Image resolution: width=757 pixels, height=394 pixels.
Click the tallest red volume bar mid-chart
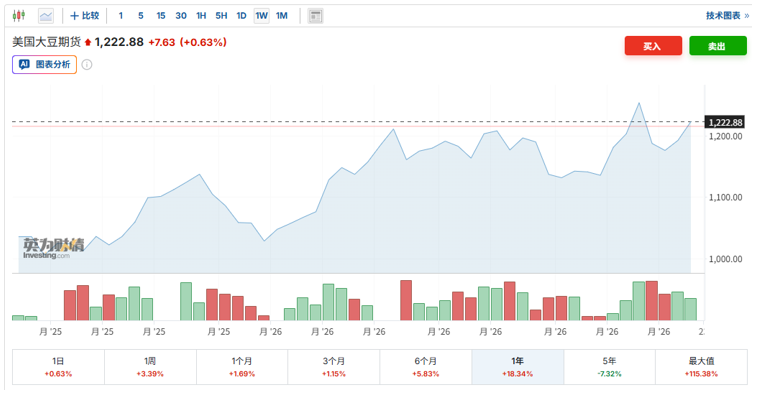pyautogui.click(x=406, y=300)
